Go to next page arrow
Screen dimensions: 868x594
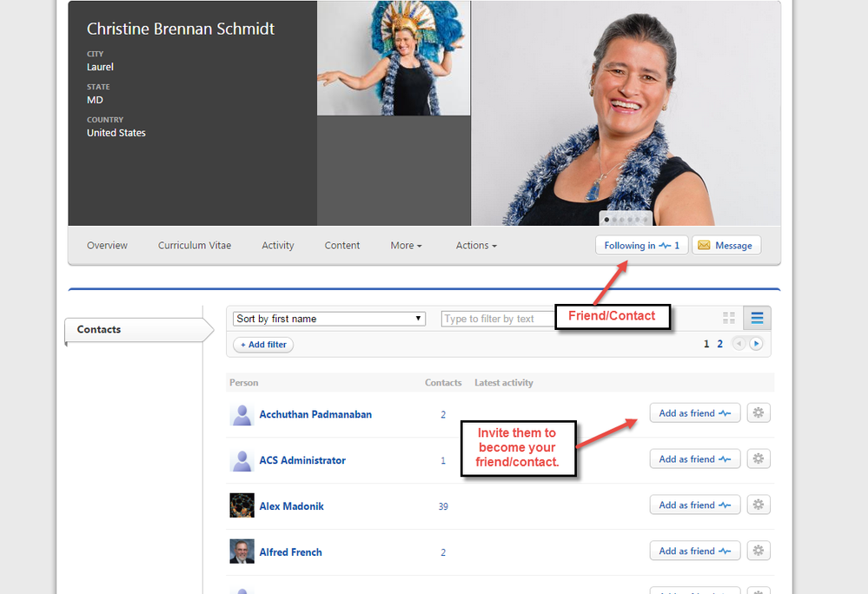[x=756, y=344]
